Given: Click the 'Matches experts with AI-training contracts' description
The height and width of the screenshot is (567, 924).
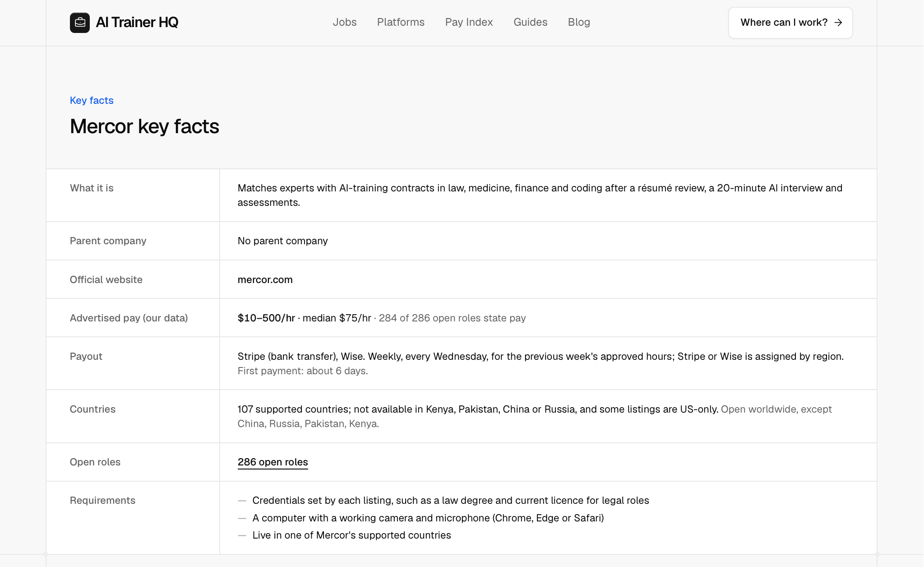Looking at the screenshot, I should tap(540, 195).
